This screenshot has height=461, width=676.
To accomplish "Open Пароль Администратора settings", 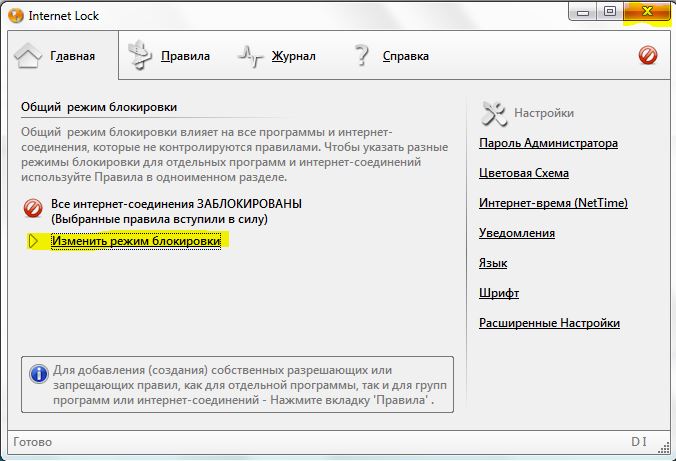I will 548,143.
